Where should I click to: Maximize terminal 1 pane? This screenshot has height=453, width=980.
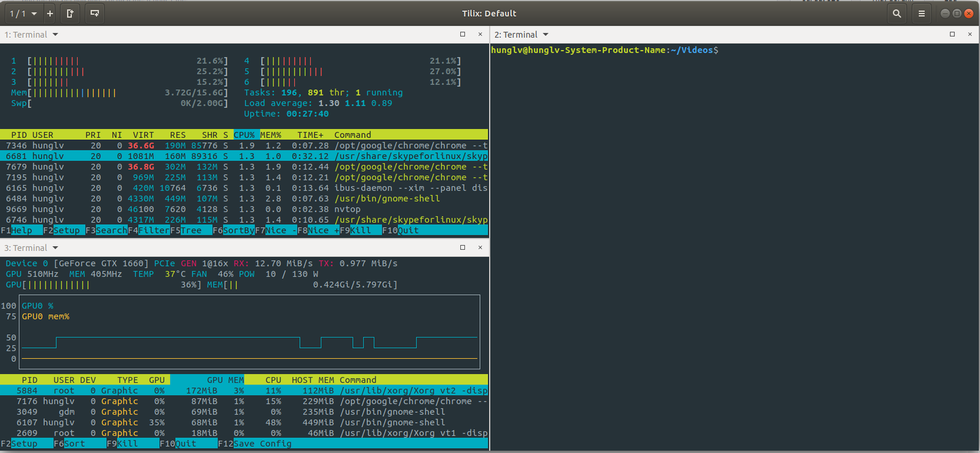[463, 34]
